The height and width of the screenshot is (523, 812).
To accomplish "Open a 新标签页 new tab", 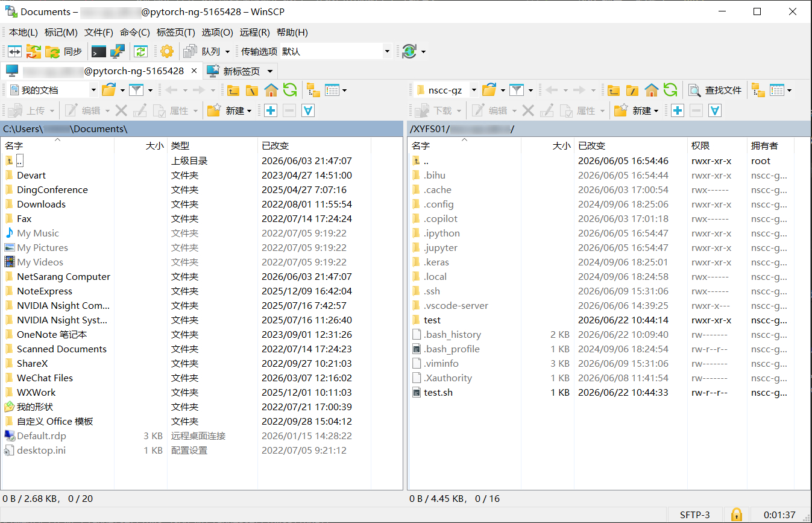I will 234,71.
